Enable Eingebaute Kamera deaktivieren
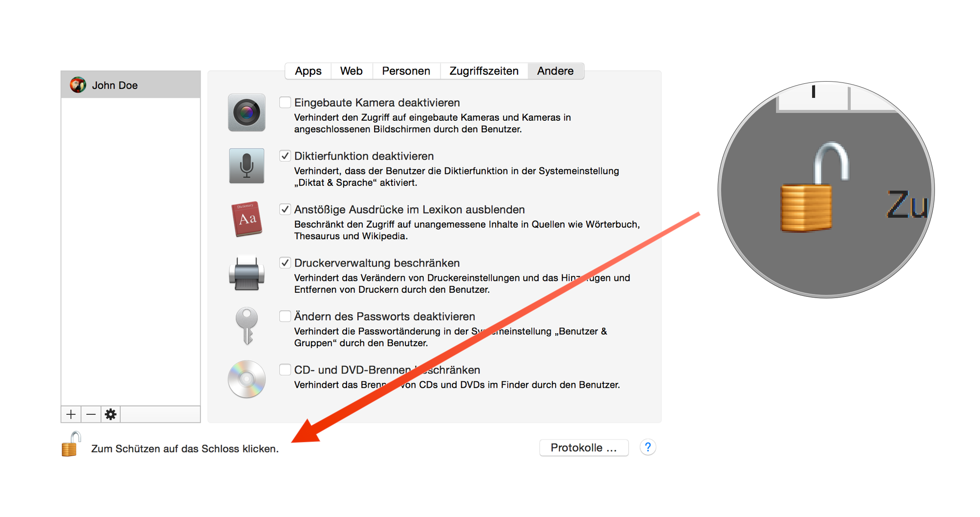 (285, 102)
